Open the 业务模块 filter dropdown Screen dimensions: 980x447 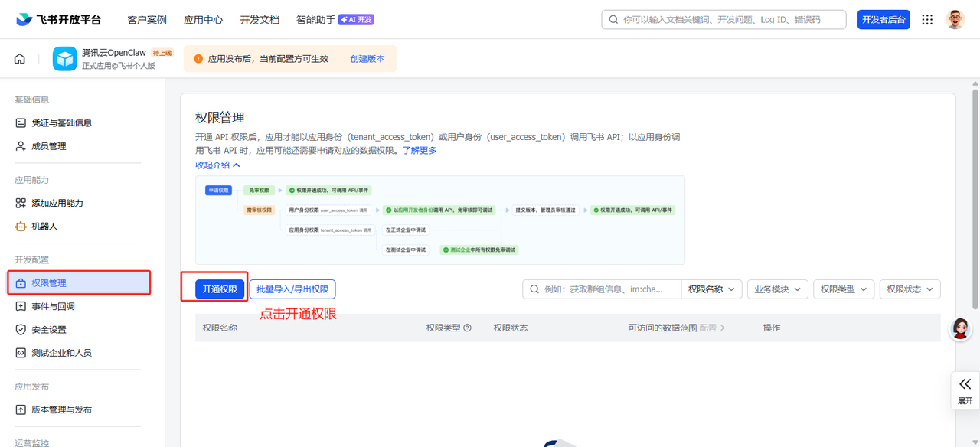tap(777, 289)
